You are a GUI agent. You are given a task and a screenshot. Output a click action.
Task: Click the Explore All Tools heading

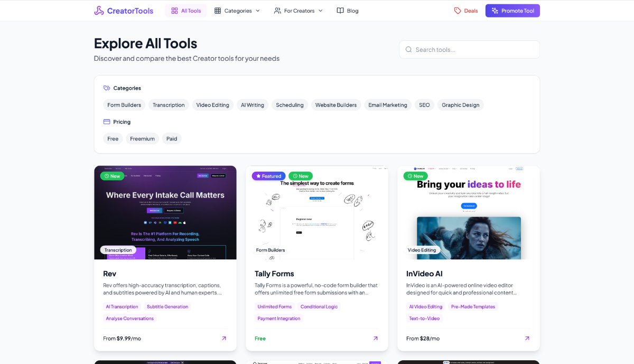(145, 43)
